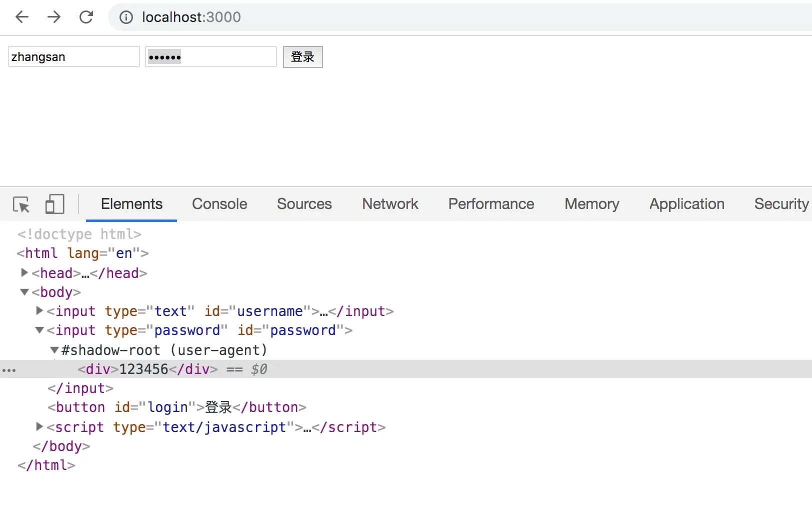Select the closing </html> tag line
The height and width of the screenshot is (515, 812).
click(x=46, y=465)
